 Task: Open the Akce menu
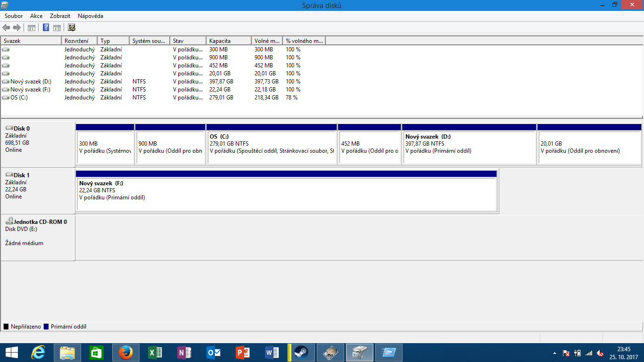[36, 16]
